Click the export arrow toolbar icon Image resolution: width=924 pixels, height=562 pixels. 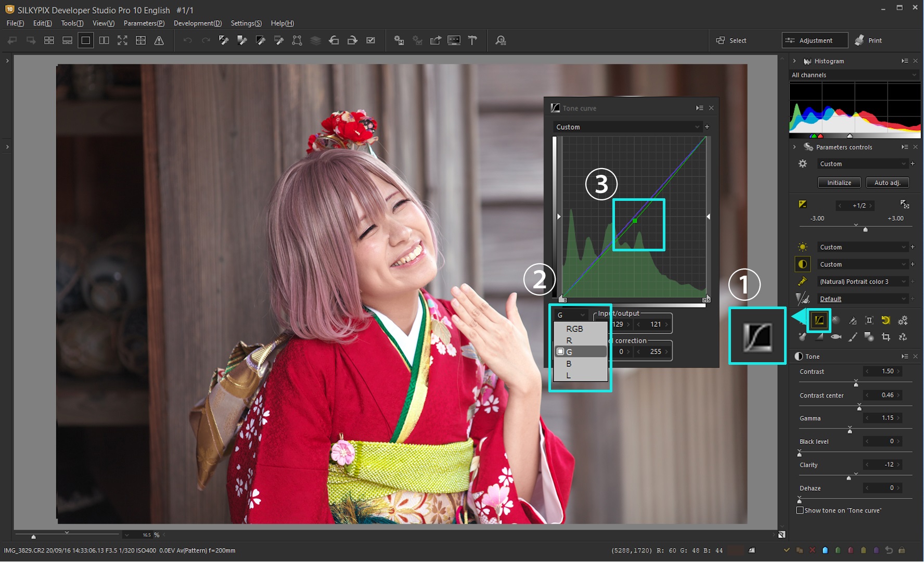tap(435, 41)
